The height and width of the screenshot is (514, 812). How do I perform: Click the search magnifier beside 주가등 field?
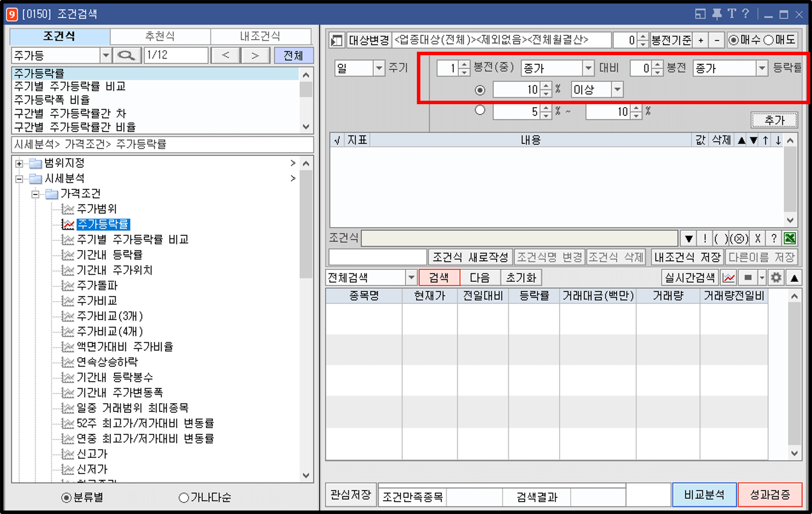[x=127, y=55]
